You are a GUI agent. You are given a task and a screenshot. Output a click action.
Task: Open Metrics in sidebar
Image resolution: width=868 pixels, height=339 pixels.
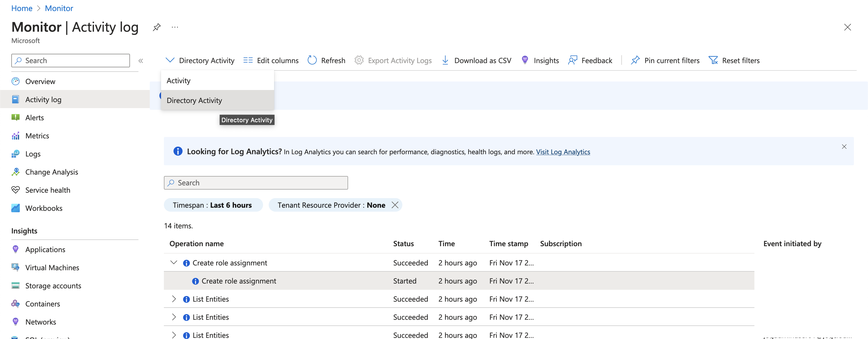(37, 136)
